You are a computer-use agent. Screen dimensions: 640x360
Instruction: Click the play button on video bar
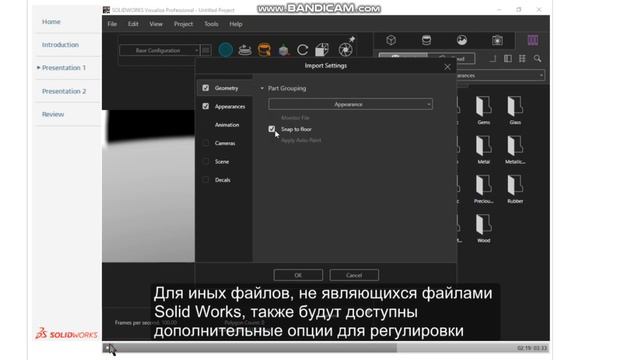tap(107, 348)
